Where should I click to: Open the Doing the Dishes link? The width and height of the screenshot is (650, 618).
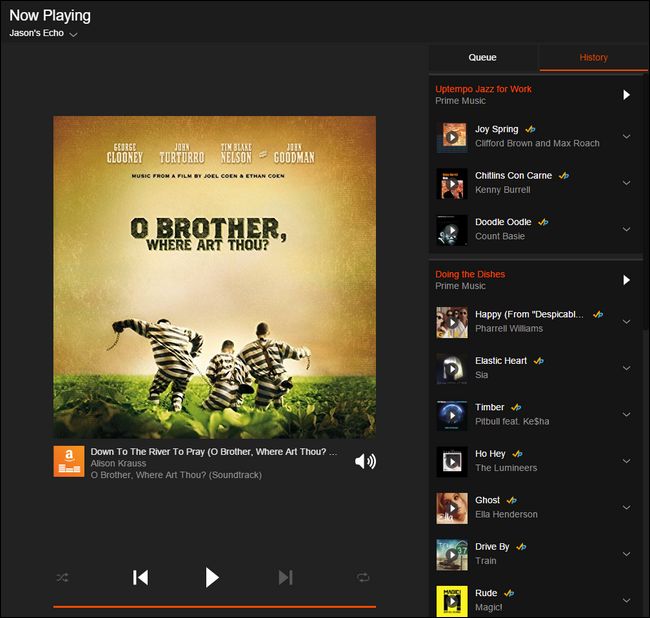[470, 274]
